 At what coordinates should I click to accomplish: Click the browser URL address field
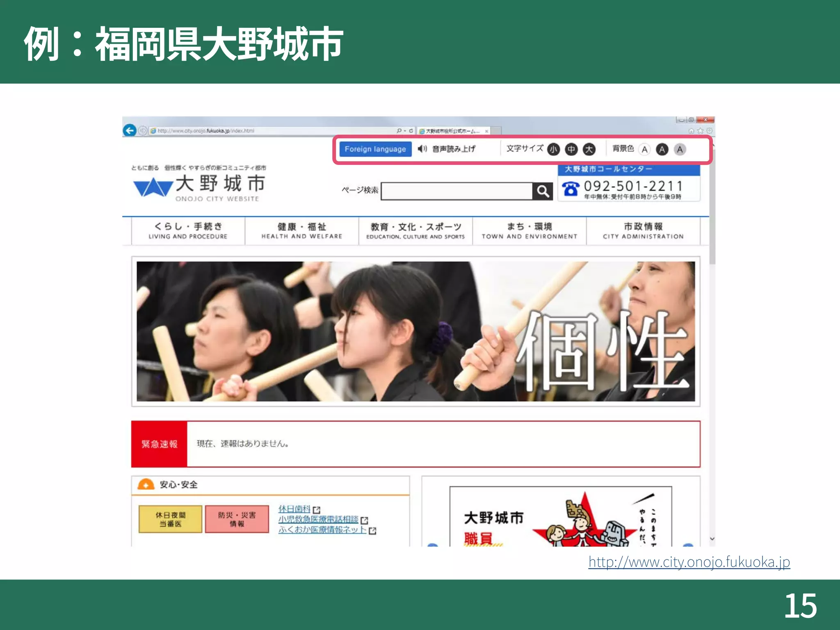[271, 131]
